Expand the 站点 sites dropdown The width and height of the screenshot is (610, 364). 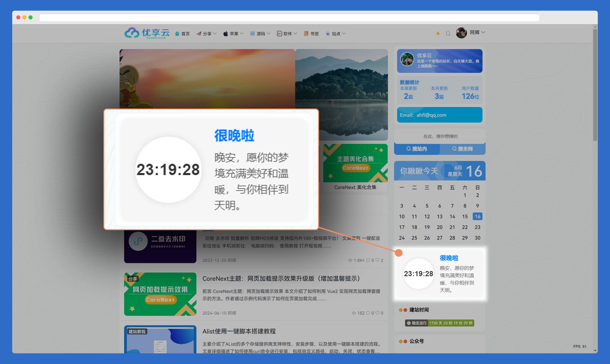[335, 34]
